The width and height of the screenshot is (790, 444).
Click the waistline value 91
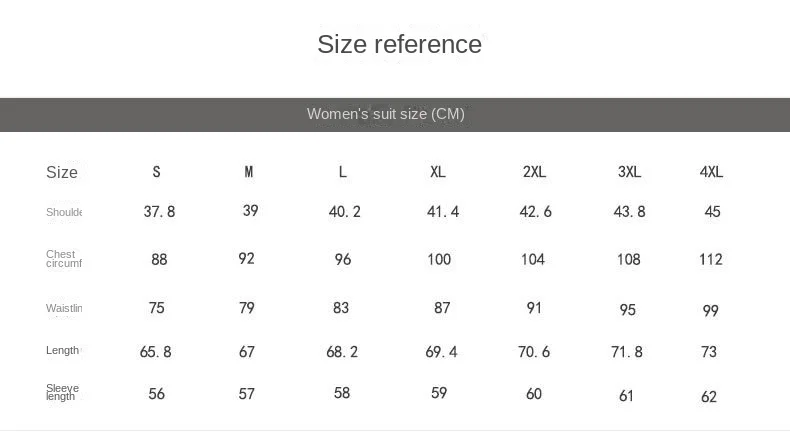pos(534,308)
